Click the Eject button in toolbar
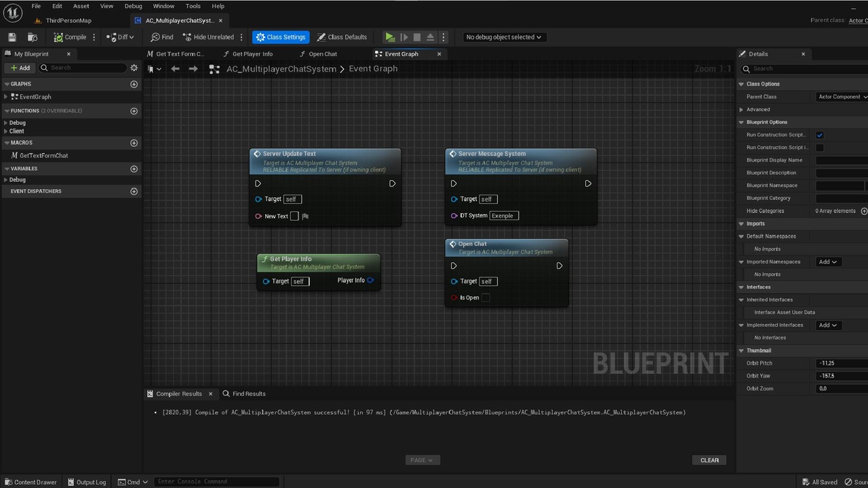 pyautogui.click(x=430, y=37)
